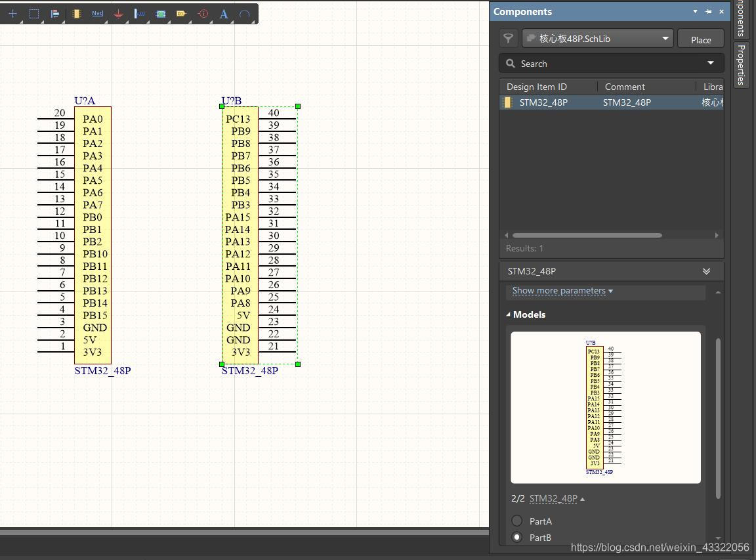Screen dimensions: 756x560
Task: Close the Components panel
Action: [722, 12]
